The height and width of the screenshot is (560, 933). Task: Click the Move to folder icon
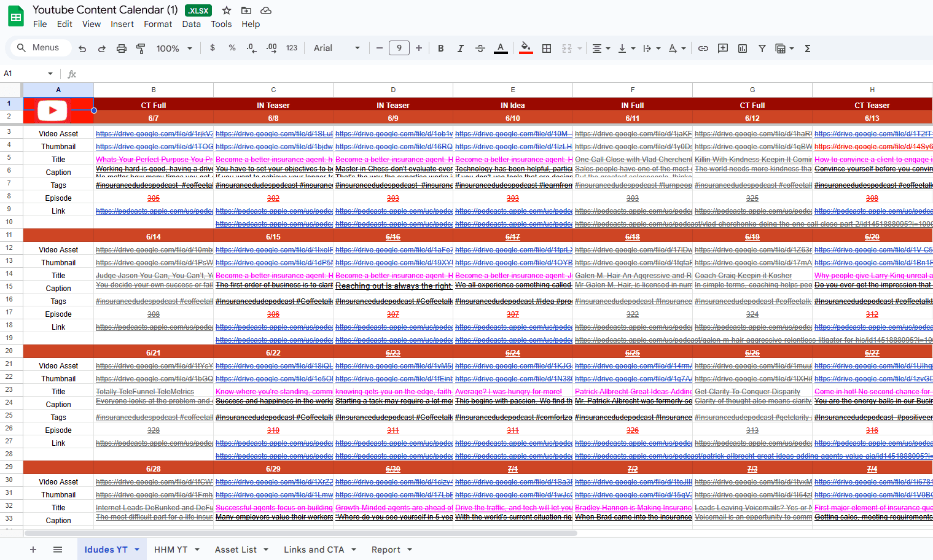(246, 10)
